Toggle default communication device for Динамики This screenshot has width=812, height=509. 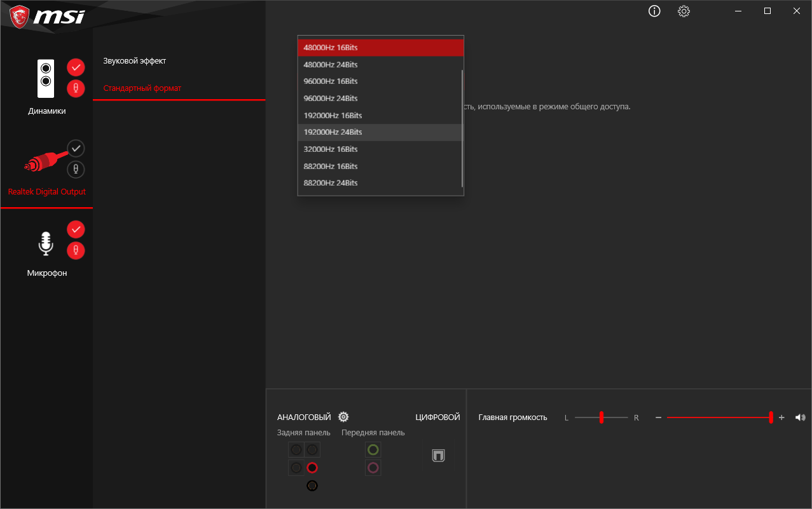pos(76,88)
